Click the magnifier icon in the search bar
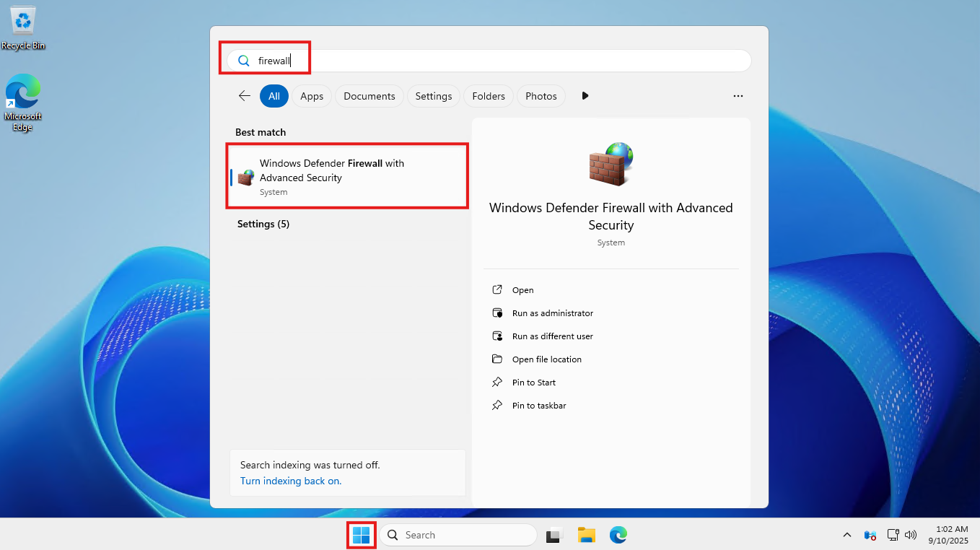The image size is (980, 550). 243,61
